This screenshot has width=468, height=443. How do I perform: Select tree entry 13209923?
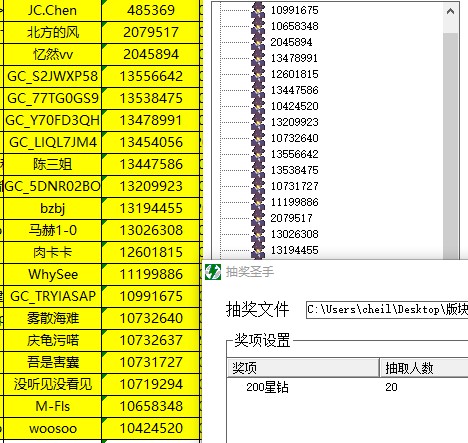pyautogui.click(x=294, y=122)
